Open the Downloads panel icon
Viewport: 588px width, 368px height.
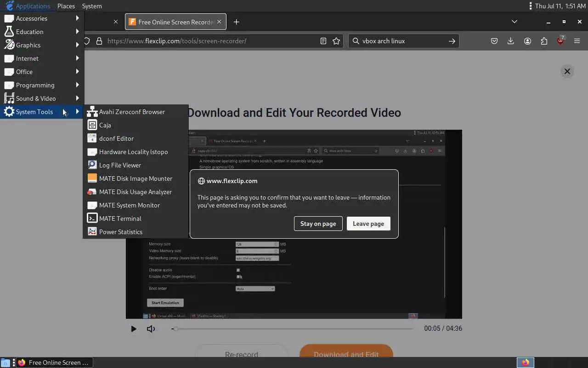coord(510,41)
